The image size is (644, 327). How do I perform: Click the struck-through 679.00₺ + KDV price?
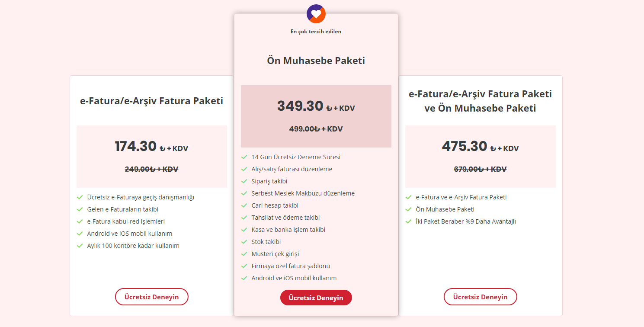point(480,169)
